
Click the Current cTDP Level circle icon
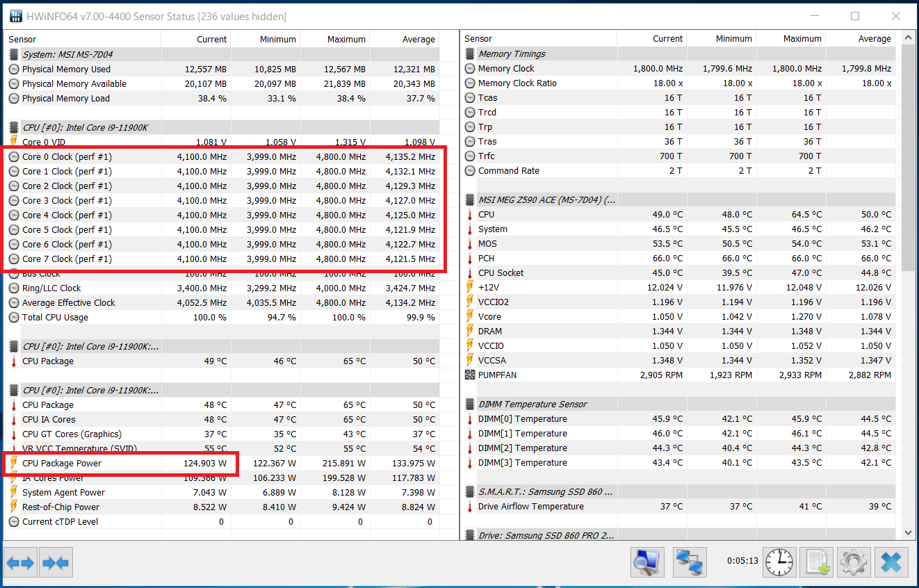14,521
